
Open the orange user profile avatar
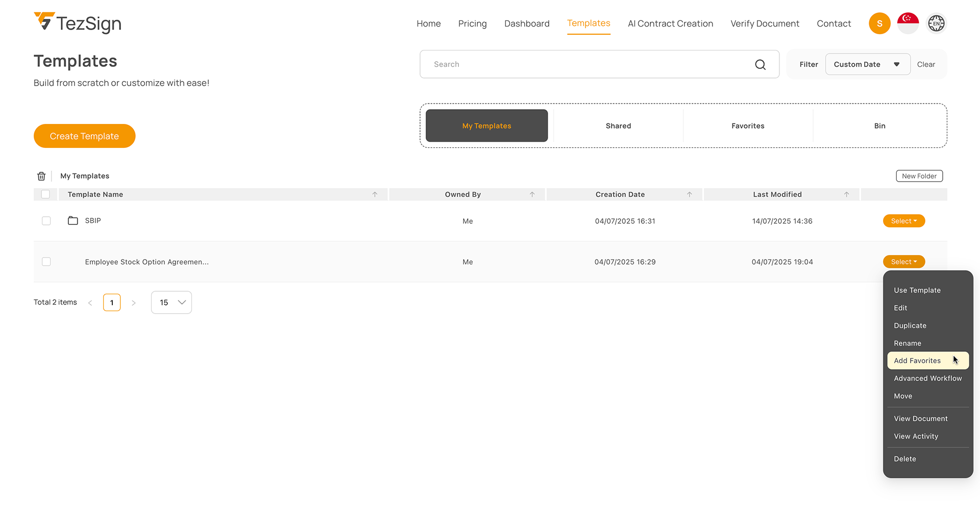click(879, 23)
